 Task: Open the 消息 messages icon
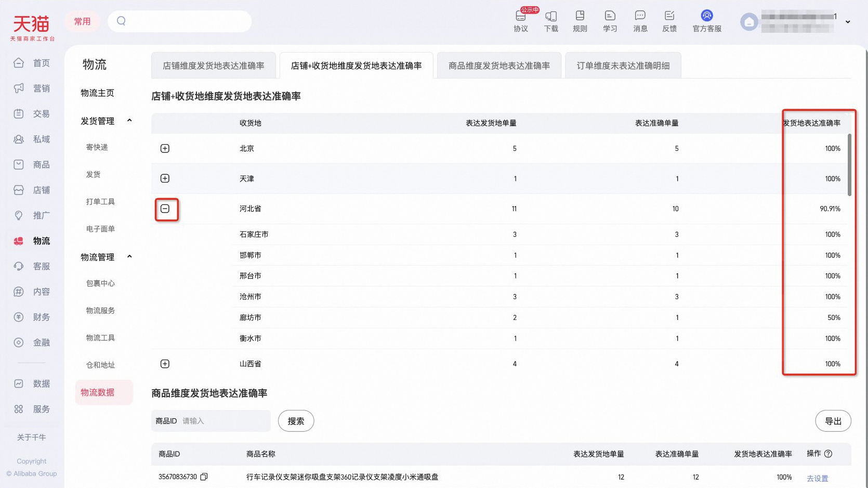coord(640,21)
